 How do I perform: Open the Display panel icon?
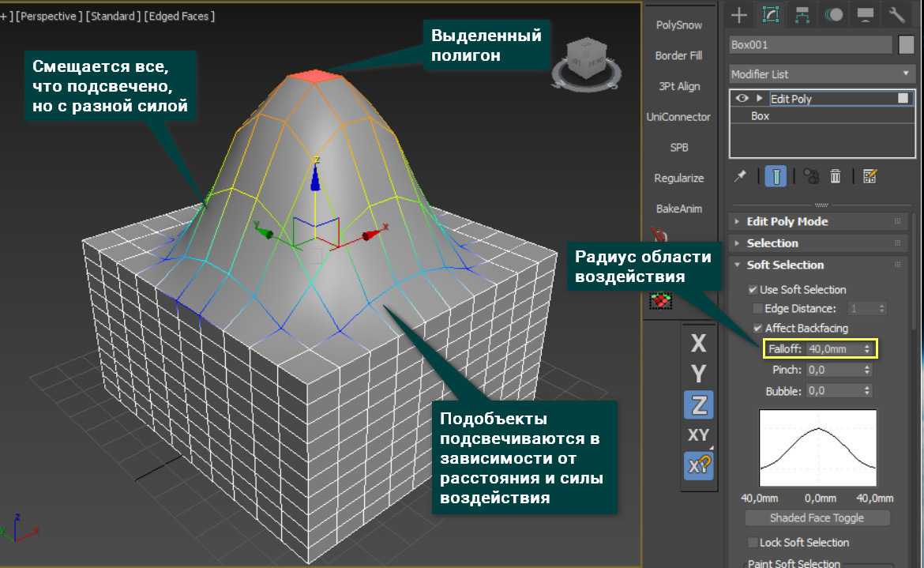(x=866, y=14)
